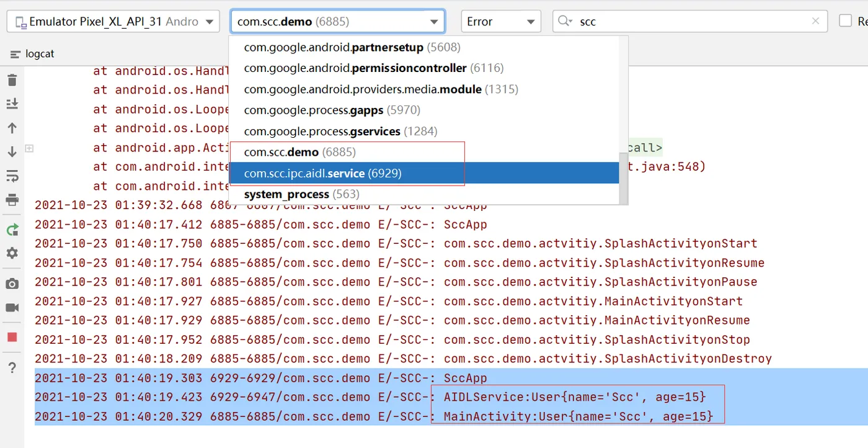Click the up arrow (previous stack trace)
Screen dimensions: 868x448
tap(12, 128)
